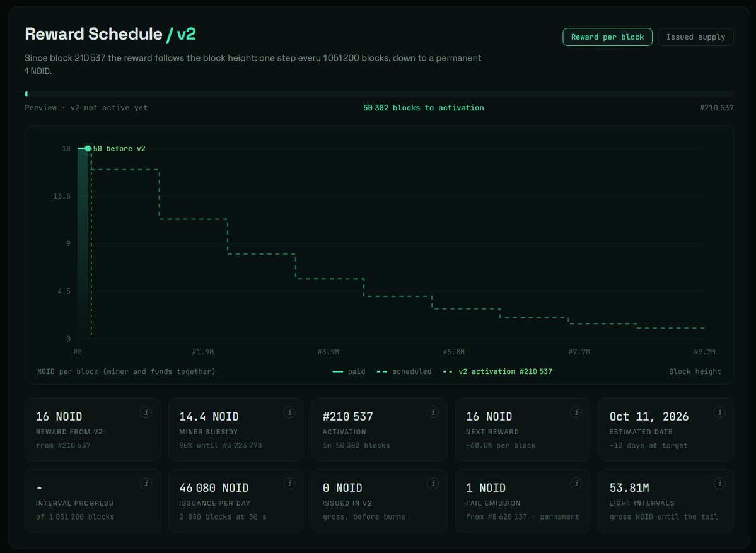Click the '53.81M' eight intervals value
Viewport: 756px width, 553px height.
tap(629, 488)
